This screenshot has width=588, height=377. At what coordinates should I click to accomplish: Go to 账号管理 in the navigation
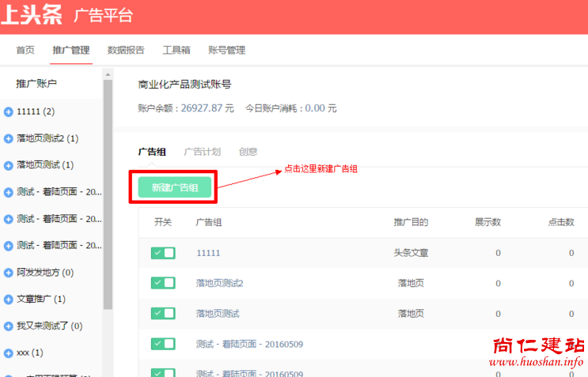pyautogui.click(x=226, y=50)
